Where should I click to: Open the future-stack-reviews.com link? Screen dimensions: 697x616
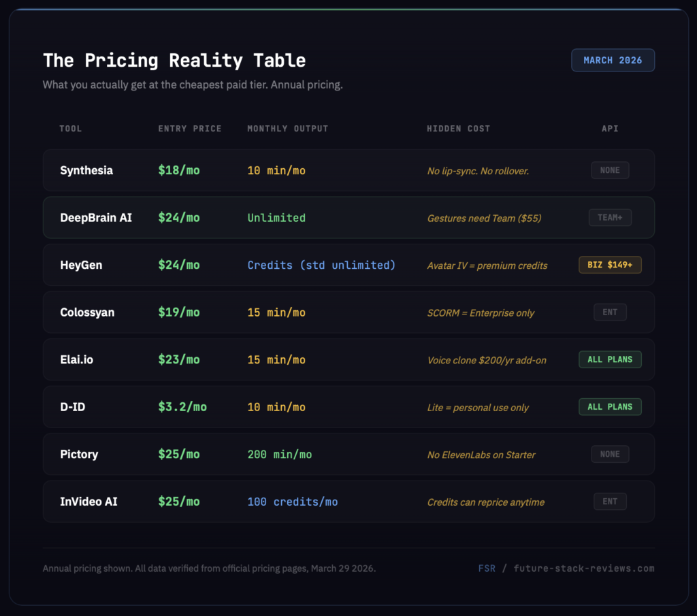coord(585,568)
